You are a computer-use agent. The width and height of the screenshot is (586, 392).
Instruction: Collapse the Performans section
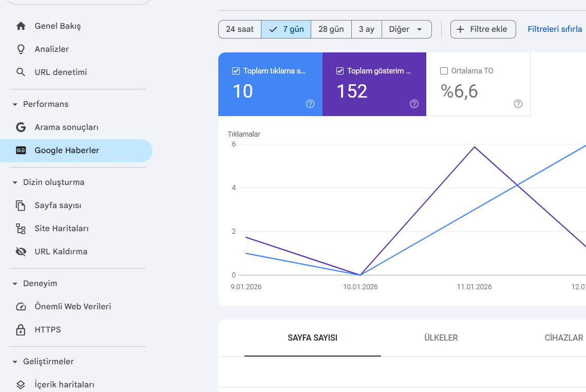coord(15,104)
